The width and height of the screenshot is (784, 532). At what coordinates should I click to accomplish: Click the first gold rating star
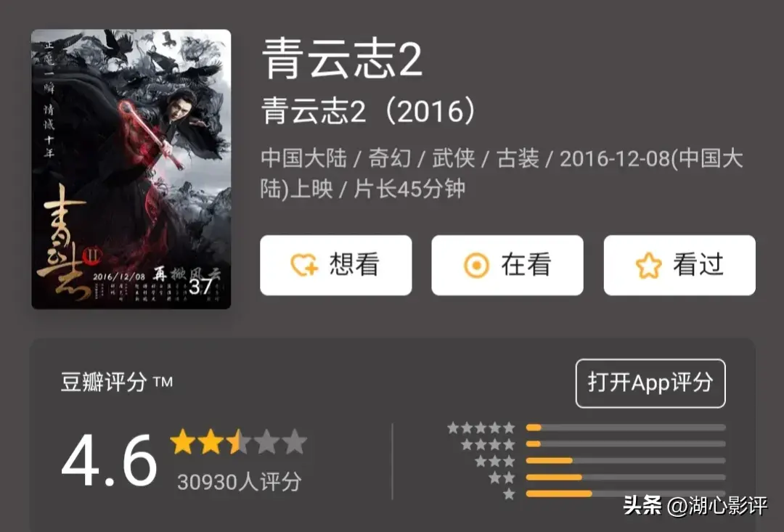click(x=183, y=441)
